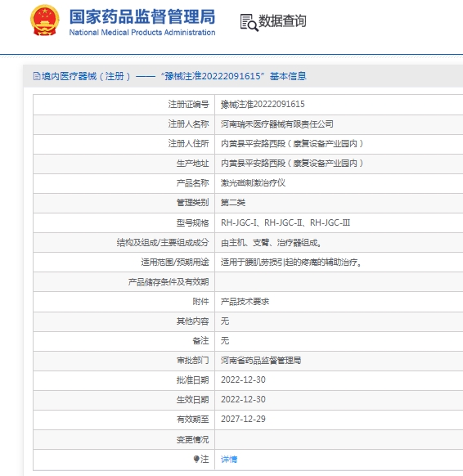Click 适用于腰肌劳损引起的疼痛的辅助治疗 text
Screen dimensions: 463x476
[x=291, y=262]
